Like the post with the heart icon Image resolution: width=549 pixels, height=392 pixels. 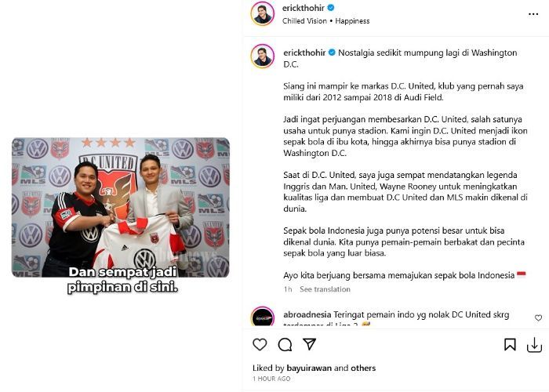tap(260, 344)
